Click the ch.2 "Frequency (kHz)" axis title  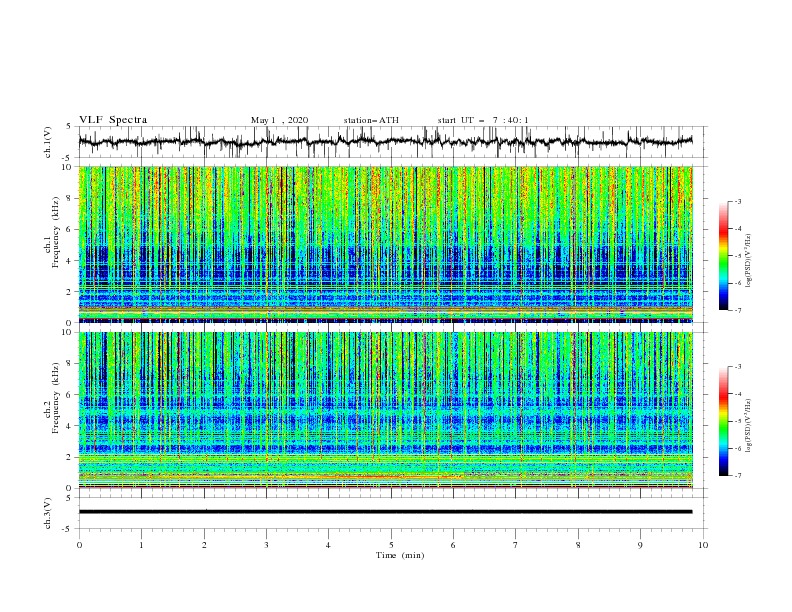[x=56, y=398]
